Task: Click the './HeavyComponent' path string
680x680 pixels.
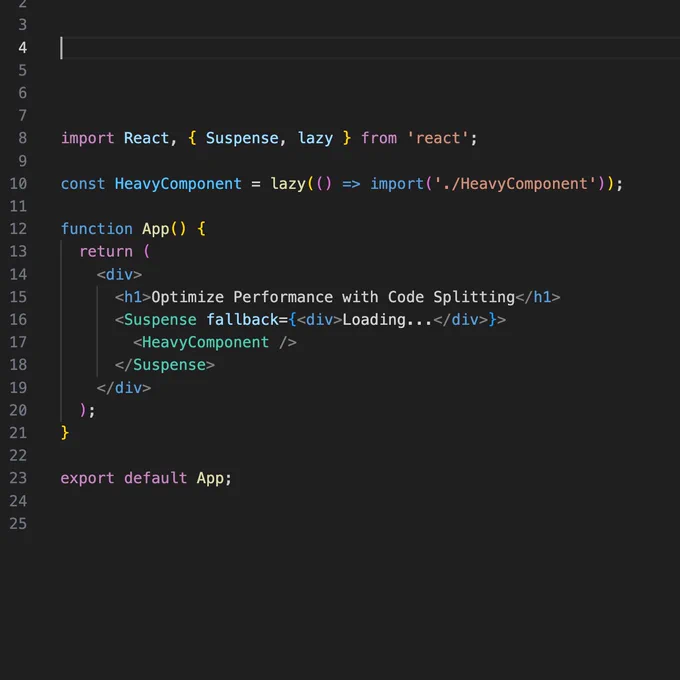Action: point(515,184)
